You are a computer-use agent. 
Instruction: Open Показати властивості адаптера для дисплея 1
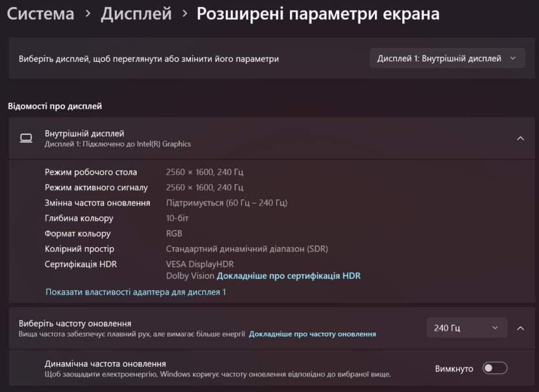[x=136, y=292]
